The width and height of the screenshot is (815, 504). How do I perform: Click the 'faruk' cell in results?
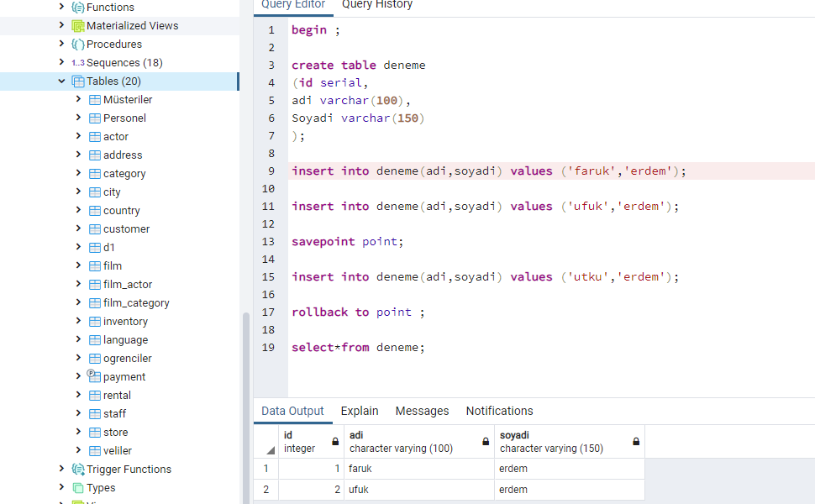point(419,469)
